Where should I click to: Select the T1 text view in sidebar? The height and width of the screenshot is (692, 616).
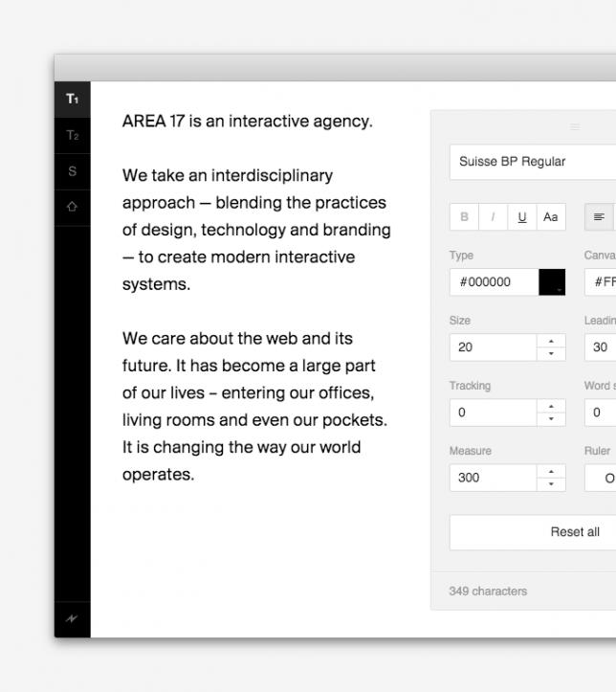73,100
